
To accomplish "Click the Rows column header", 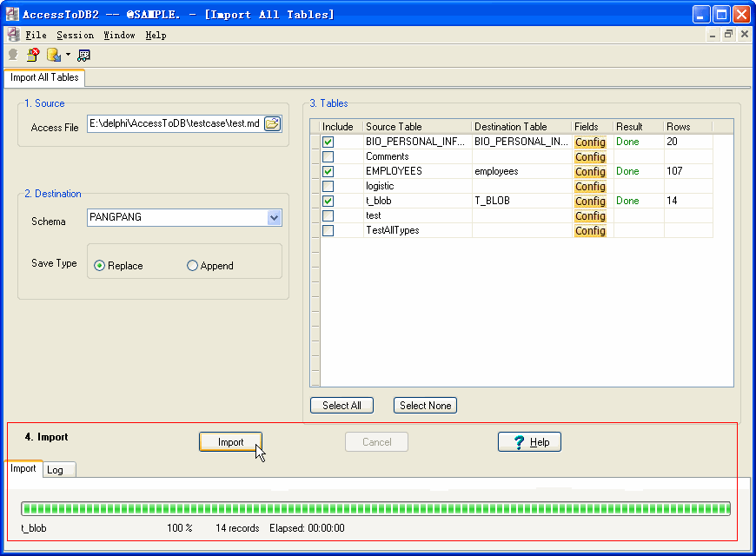I will click(x=688, y=127).
